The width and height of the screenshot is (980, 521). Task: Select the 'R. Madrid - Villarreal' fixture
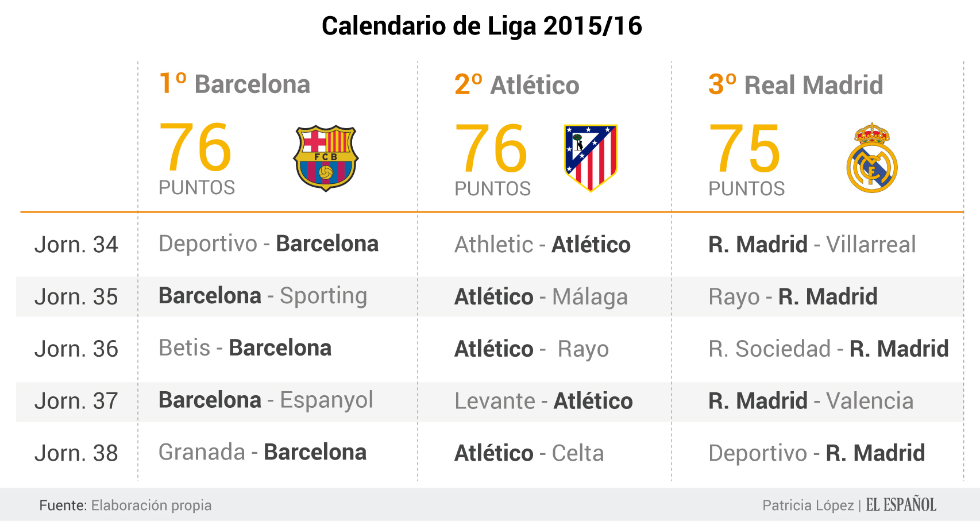(x=812, y=245)
